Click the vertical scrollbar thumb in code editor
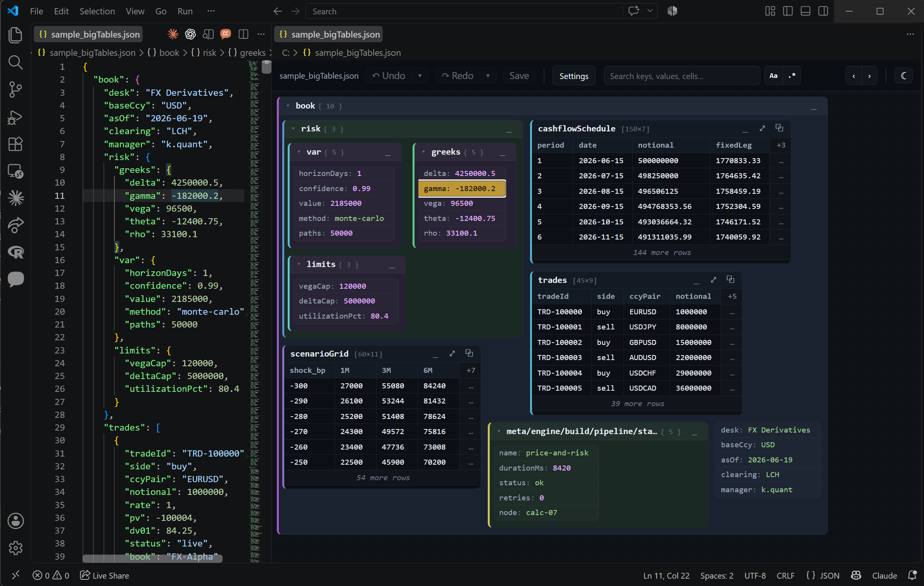Viewport: 924px width, 586px height. [266, 67]
